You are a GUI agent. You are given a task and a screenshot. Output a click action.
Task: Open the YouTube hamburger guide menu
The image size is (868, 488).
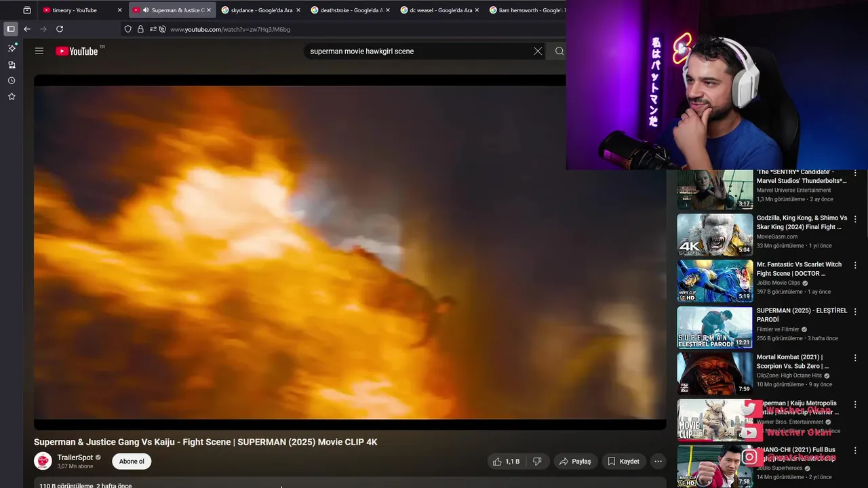(39, 51)
